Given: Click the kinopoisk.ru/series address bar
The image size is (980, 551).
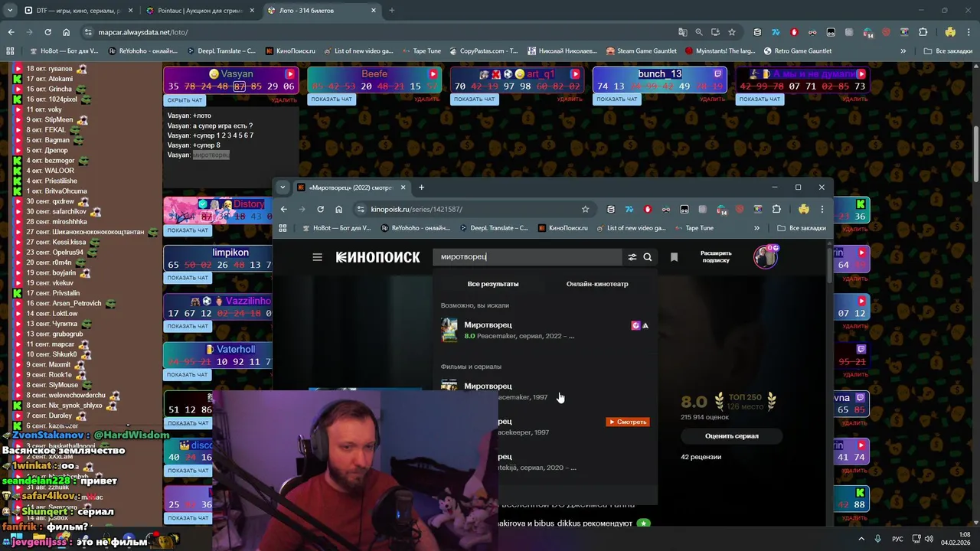Looking at the screenshot, I should point(471,209).
